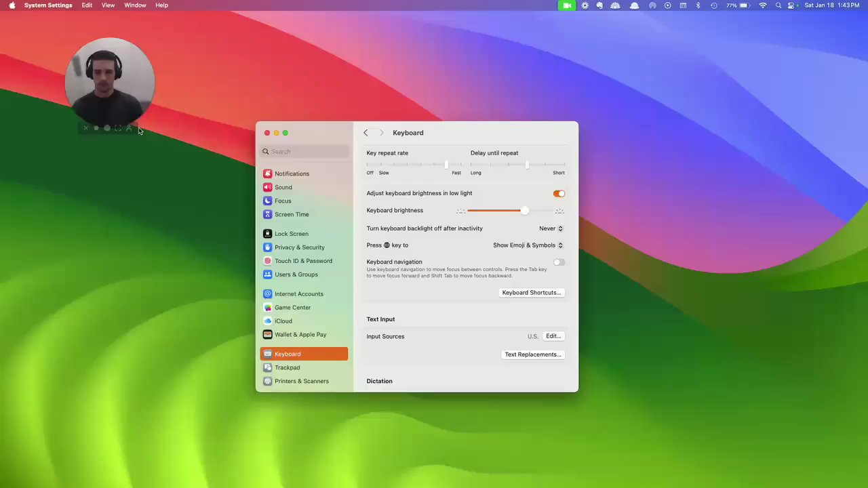This screenshot has width=868, height=488.
Task: Click the Sound speaker icon in sidebar
Action: [268, 187]
